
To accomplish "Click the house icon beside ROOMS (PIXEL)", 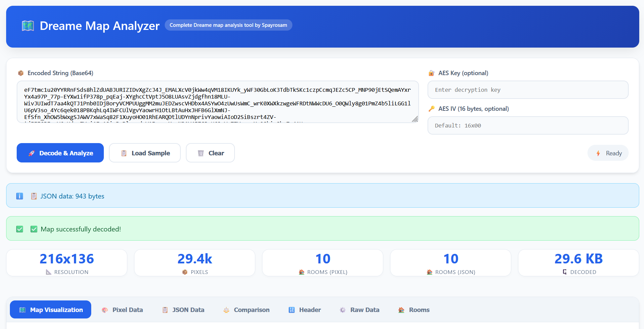I will tap(301, 272).
